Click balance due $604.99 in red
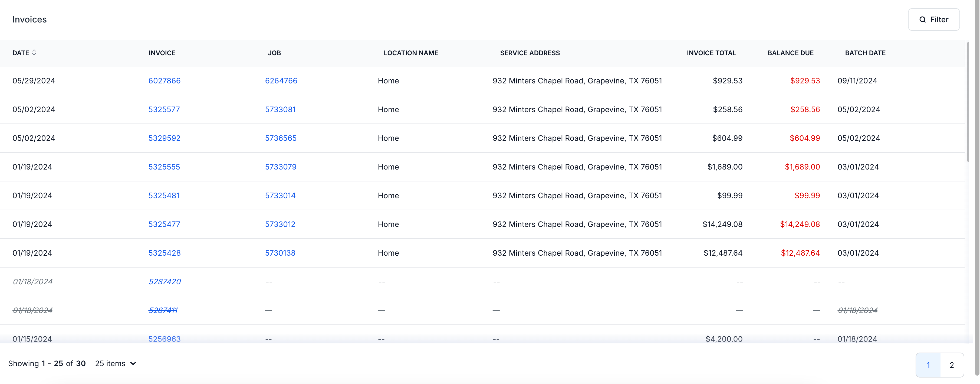 [x=805, y=138]
